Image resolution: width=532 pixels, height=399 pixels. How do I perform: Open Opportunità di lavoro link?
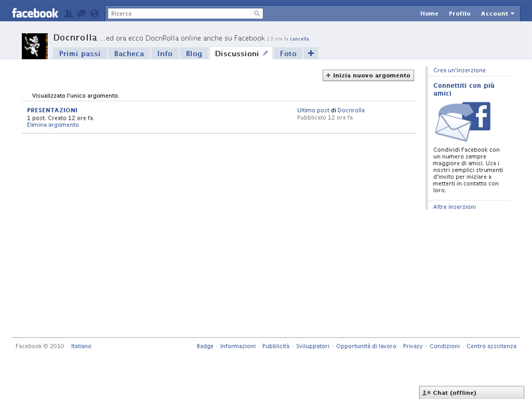point(366,346)
